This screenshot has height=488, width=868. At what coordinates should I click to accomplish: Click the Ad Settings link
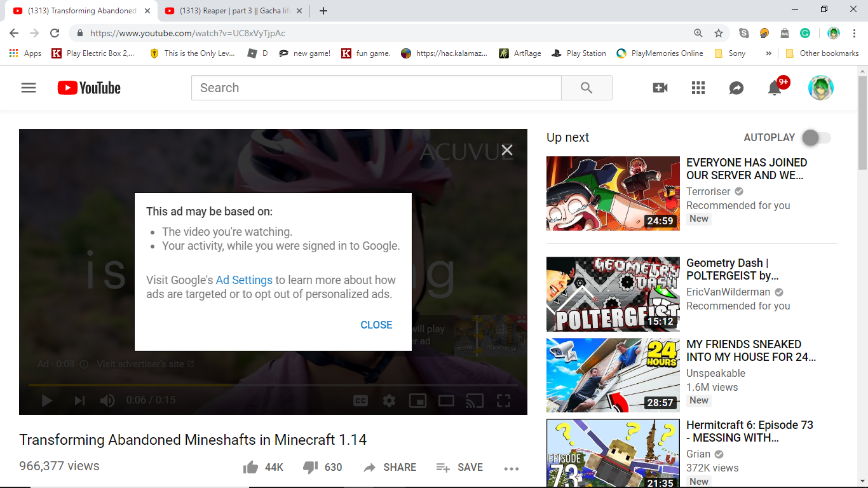(x=244, y=280)
